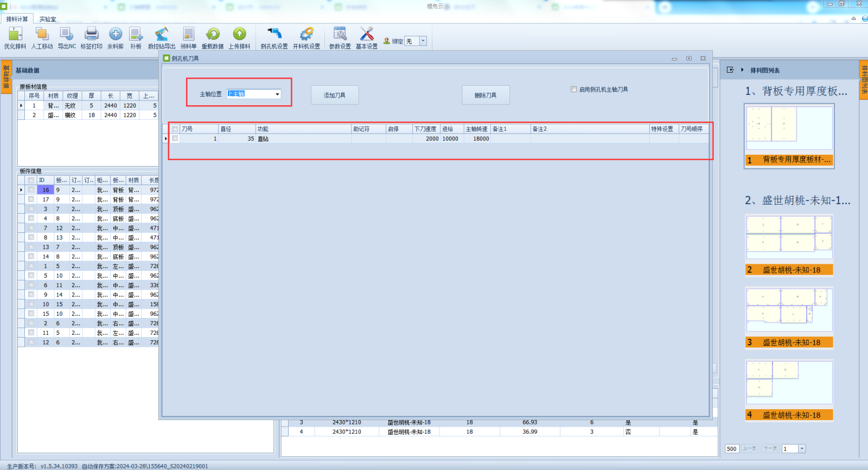
Task: Check the box for part ID 17
Action: [31, 199]
